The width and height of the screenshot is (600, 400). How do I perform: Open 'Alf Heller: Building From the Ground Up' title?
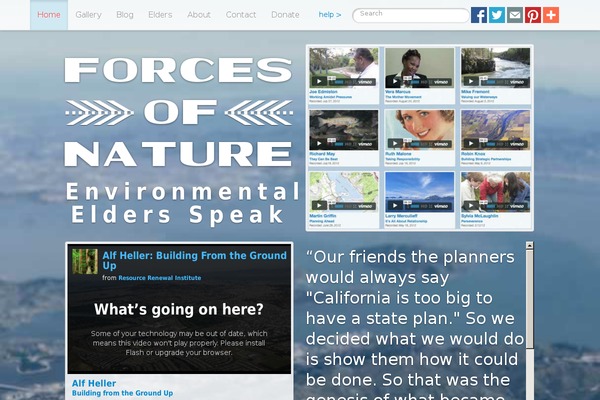pyautogui.click(x=194, y=260)
